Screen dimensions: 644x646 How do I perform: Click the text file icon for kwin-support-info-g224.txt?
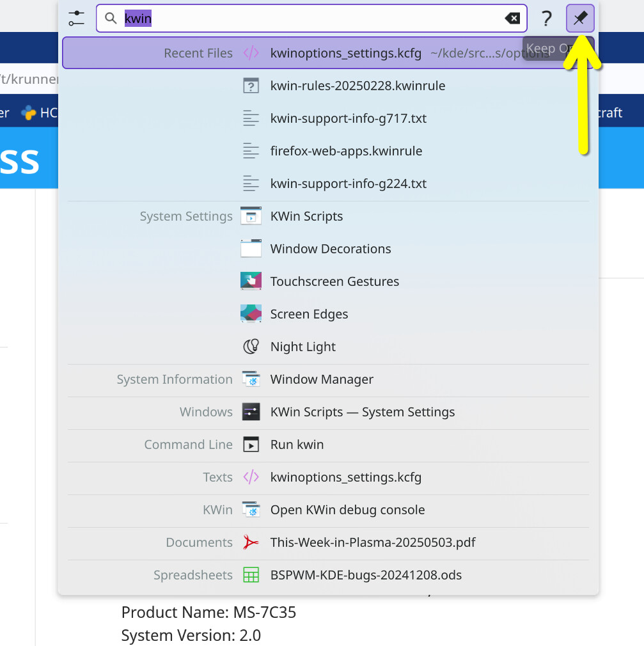tap(251, 184)
